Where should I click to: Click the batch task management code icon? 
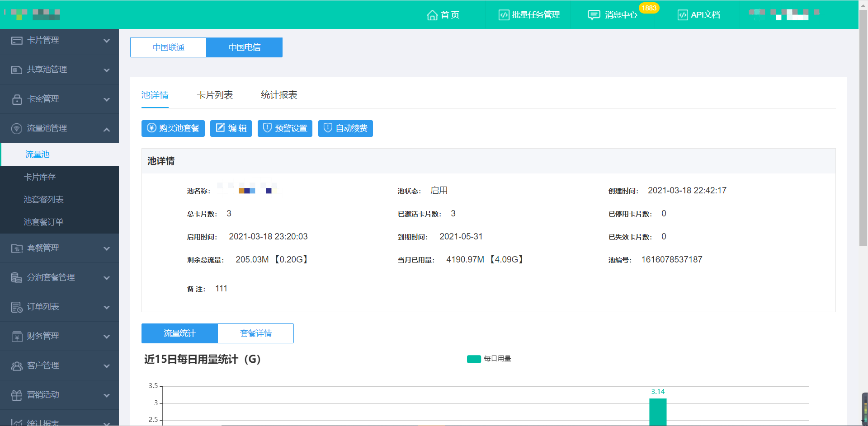(504, 15)
